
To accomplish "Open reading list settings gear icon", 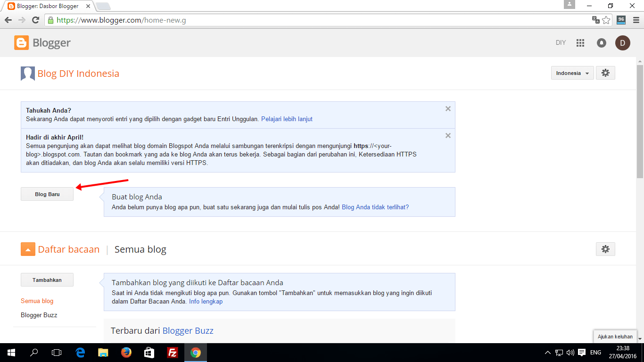I will click(606, 249).
